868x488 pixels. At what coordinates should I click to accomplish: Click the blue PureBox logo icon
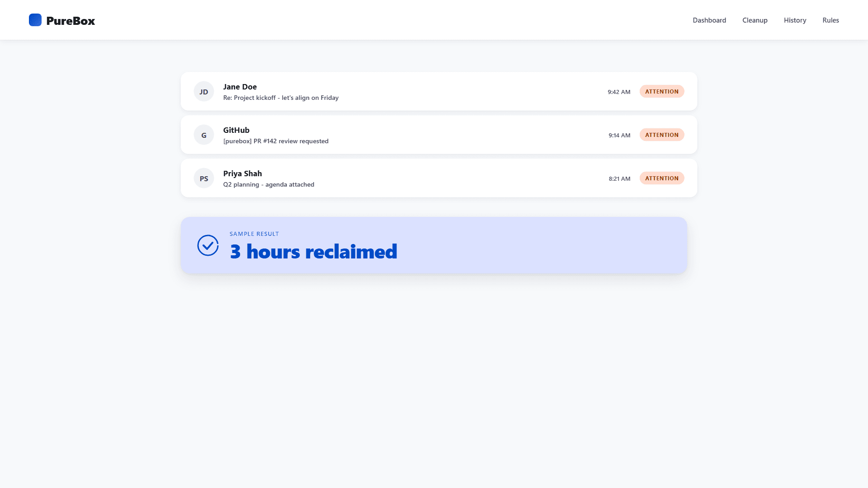(x=35, y=20)
